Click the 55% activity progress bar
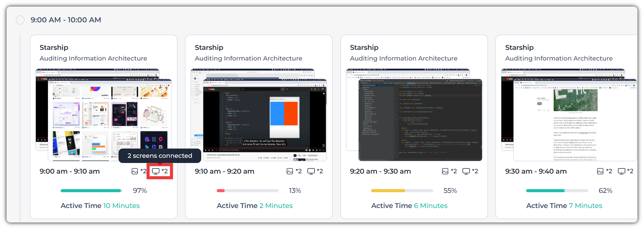644x229 pixels. click(x=402, y=190)
